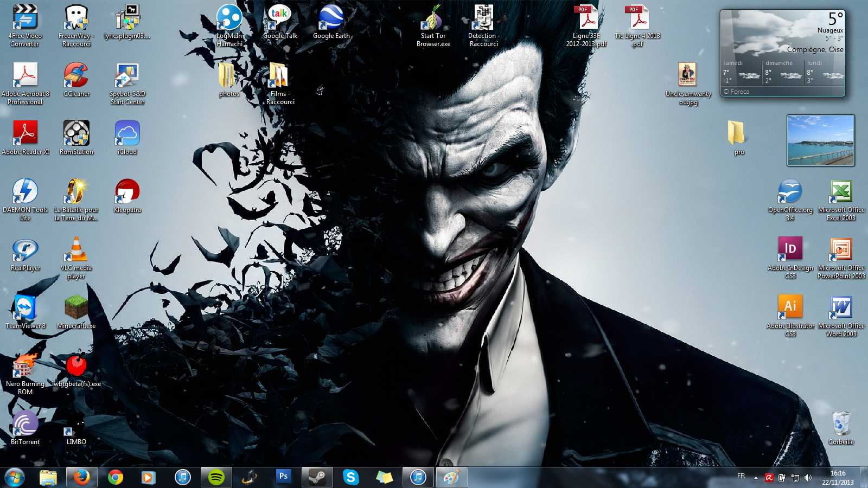
Task: Click the Foreca link in weather gadget
Action: 736,92
